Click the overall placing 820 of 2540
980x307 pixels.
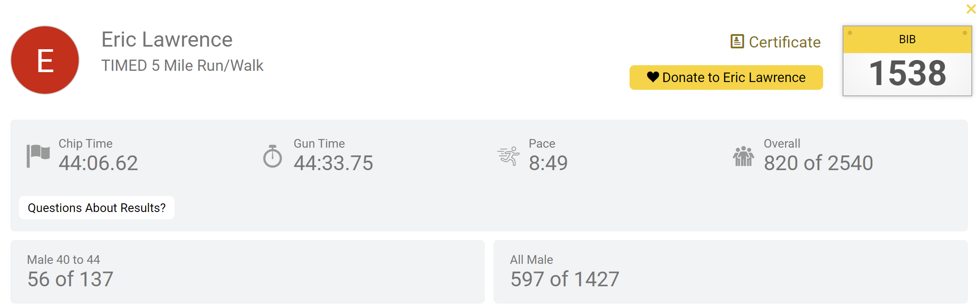818,163
